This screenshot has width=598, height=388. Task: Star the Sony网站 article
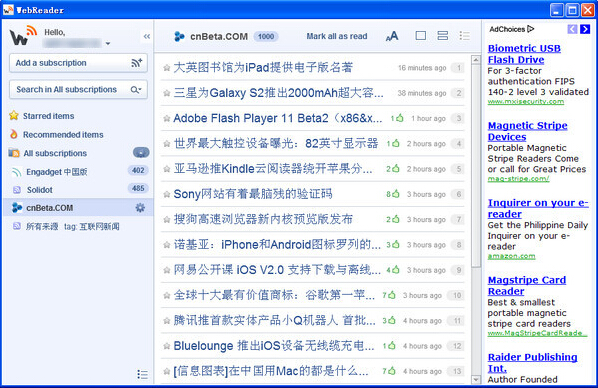[x=167, y=195]
